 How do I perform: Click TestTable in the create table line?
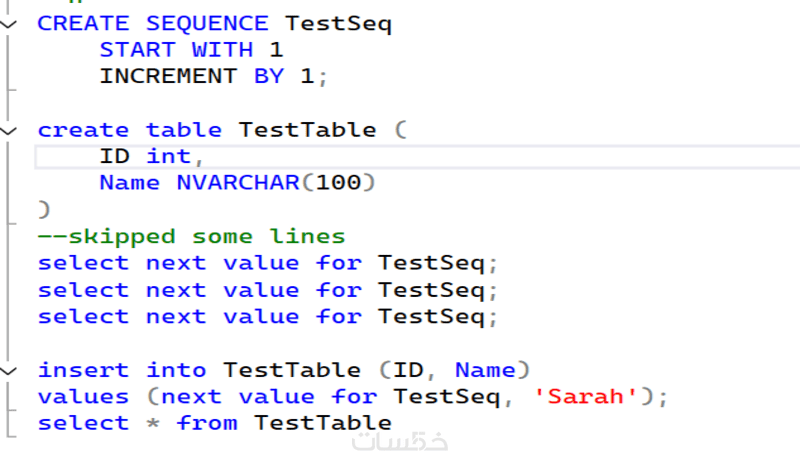[x=307, y=130]
